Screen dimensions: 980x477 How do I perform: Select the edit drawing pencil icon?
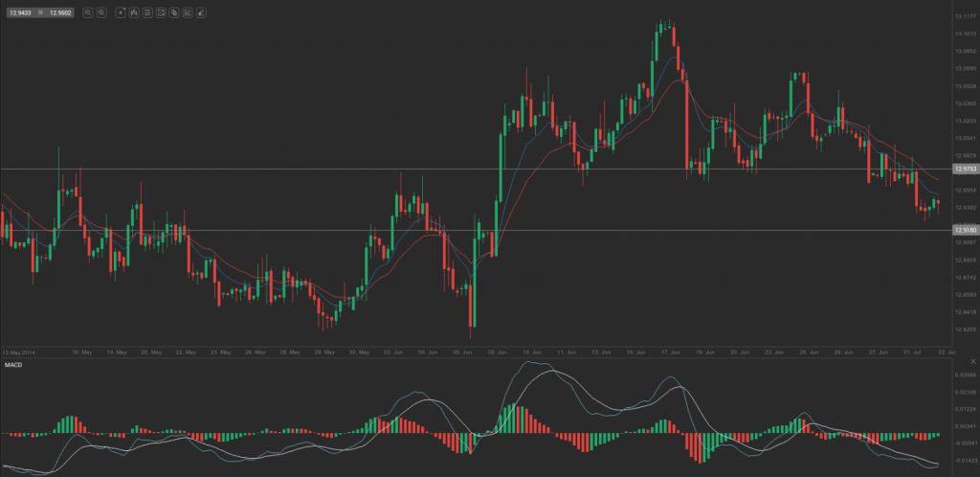pos(189,12)
